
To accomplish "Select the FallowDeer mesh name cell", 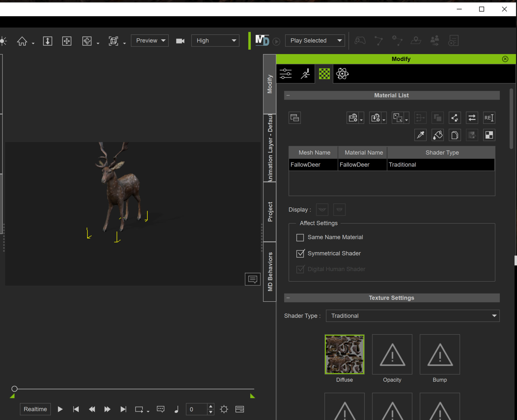I will [x=313, y=165].
